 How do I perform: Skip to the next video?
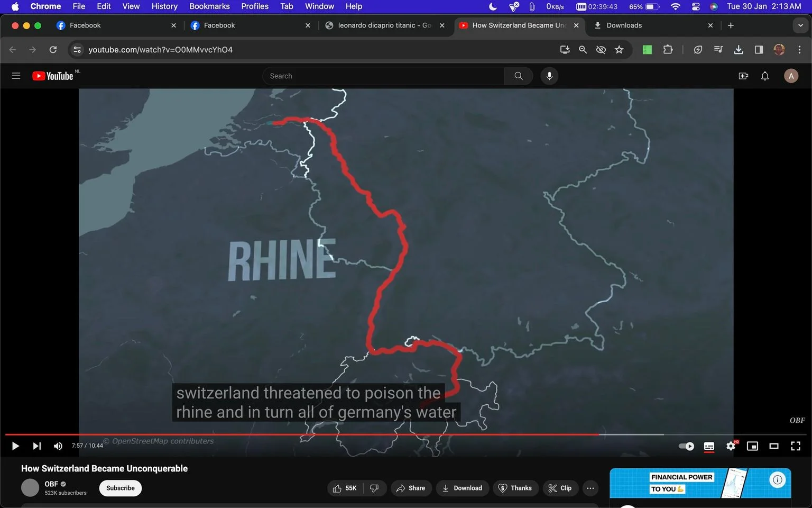pyautogui.click(x=36, y=446)
